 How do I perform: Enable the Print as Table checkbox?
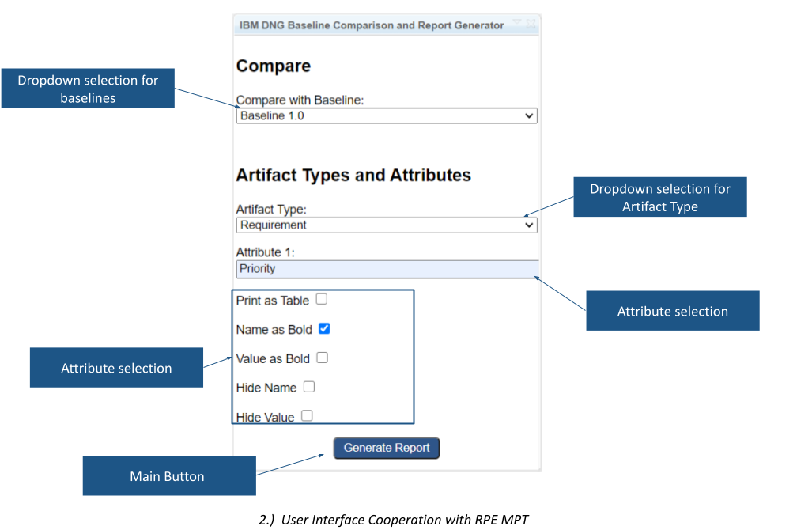click(x=322, y=298)
